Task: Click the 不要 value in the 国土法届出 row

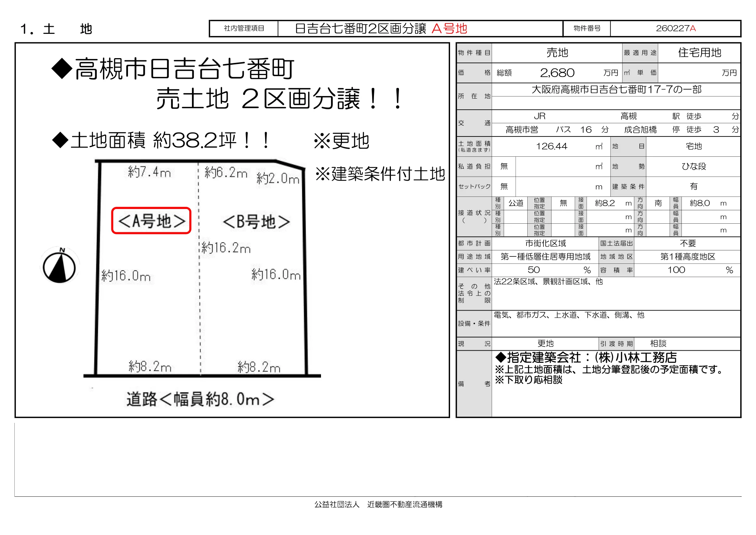Action: pos(688,243)
